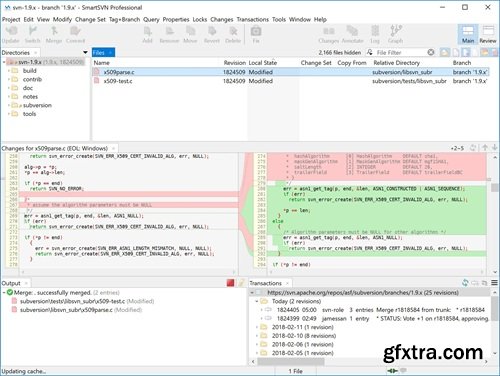Expand the doc directory
The width and height of the screenshot is (500, 376).
pos(9,88)
